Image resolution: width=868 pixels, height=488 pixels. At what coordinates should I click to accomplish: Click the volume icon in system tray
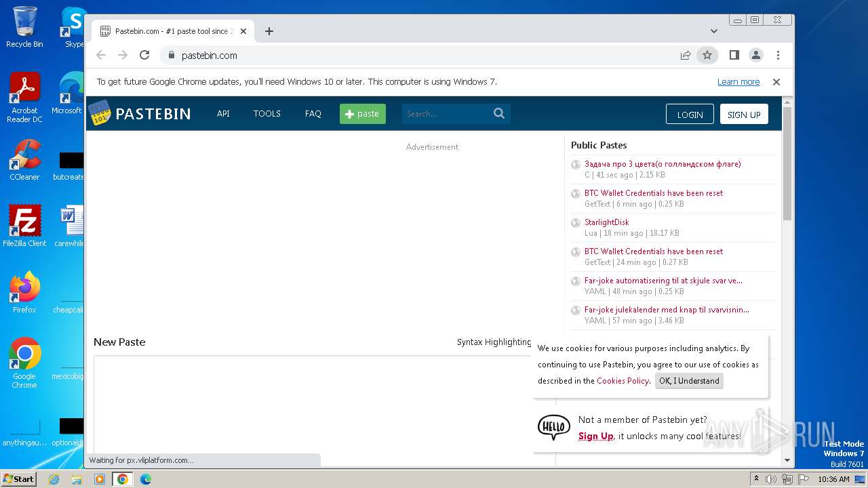[x=771, y=479]
